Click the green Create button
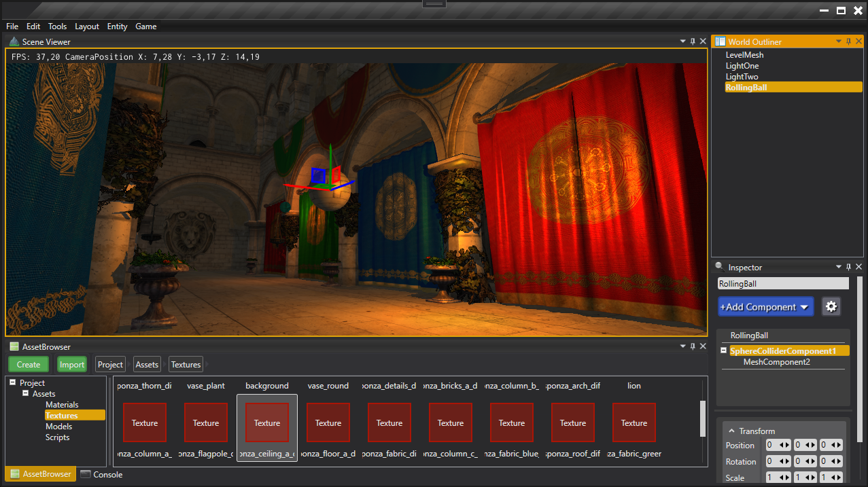The width and height of the screenshot is (868, 487). (x=29, y=364)
